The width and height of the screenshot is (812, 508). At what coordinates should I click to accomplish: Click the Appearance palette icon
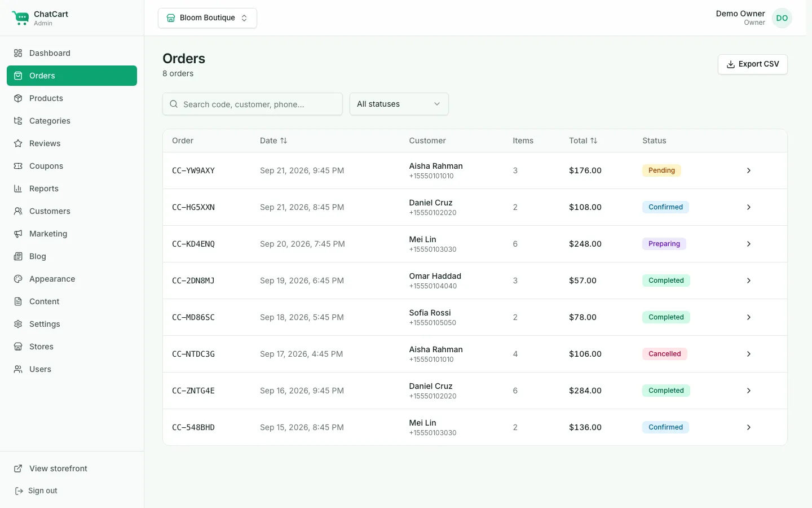(18, 279)
